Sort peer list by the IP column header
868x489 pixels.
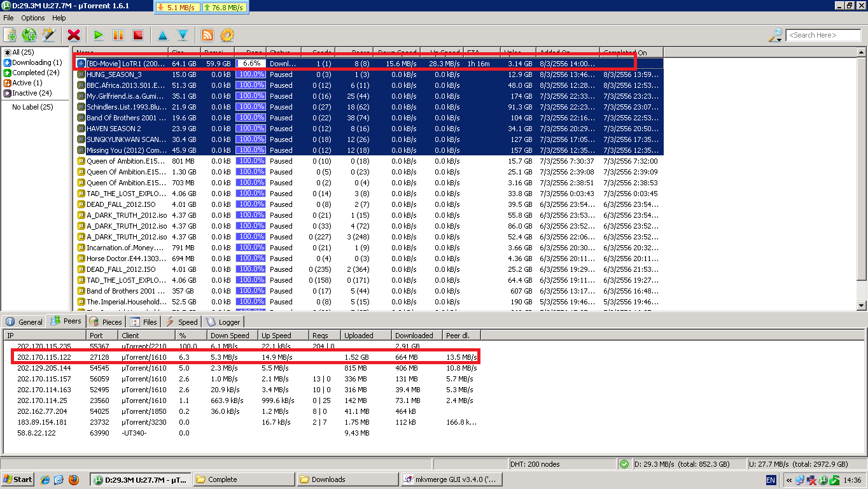[x=45, y=336]
